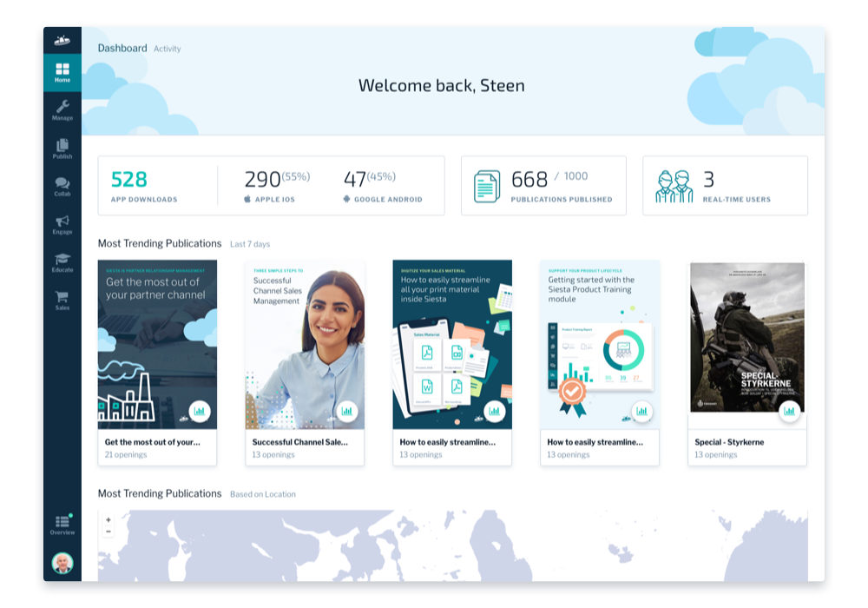Open Successful Channel Sales Management cover
Image resolution: width=868 pixels, height=608 pixels.
coord(305,345)
